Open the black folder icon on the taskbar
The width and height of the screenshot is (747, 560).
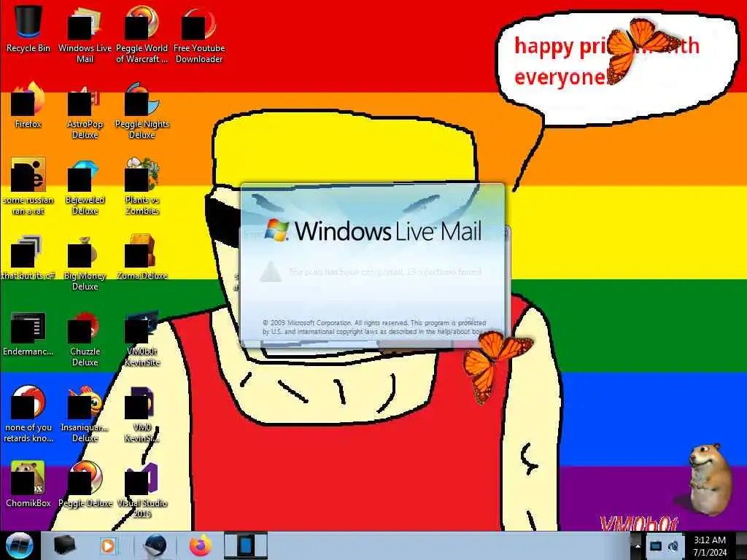[x=64, y=545]
